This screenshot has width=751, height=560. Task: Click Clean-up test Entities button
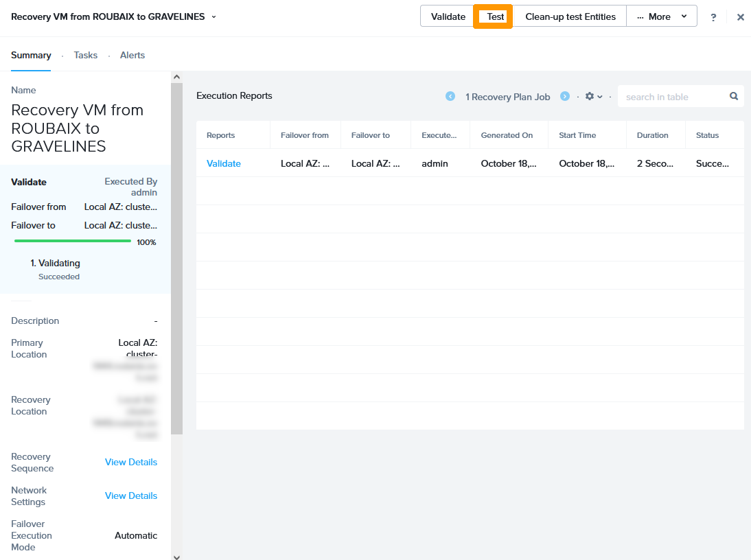point(570,16)
